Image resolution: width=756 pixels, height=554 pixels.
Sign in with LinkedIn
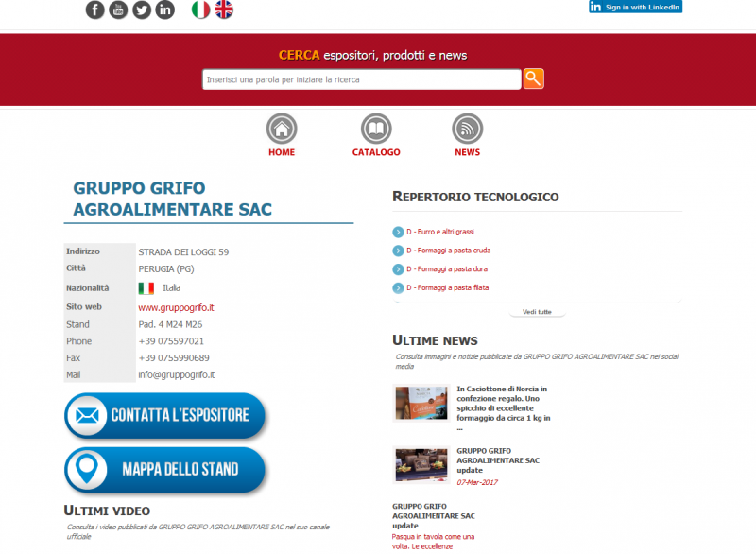[635, 7]
